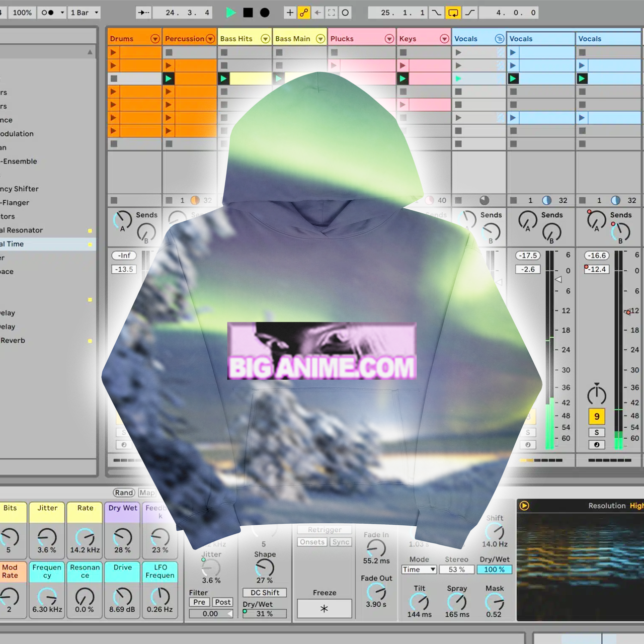
Task: Click the Onsets button
Action: (312, 542)
